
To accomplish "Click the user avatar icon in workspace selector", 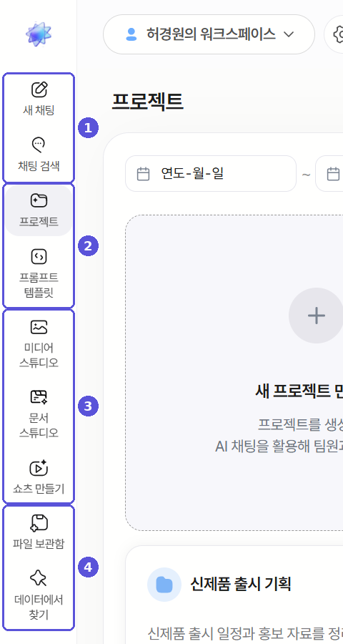I will (x=131, y=34).
